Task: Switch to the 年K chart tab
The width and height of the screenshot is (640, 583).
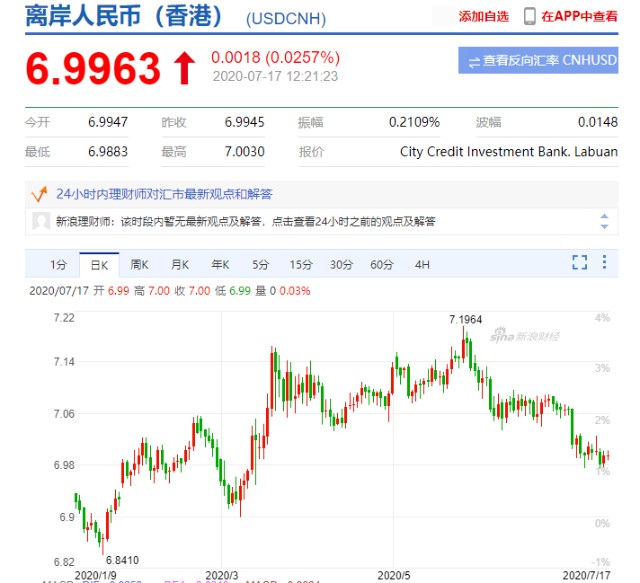Action: point(220,265)
